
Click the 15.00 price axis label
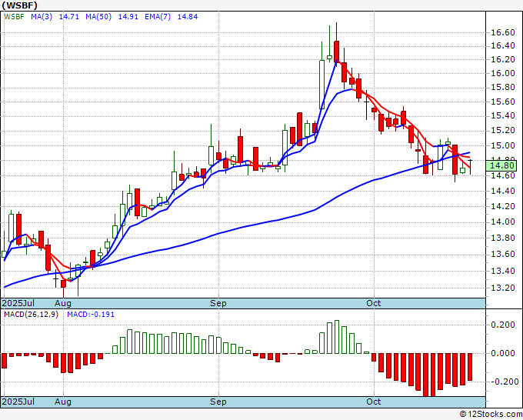click(x=503, y=146)
